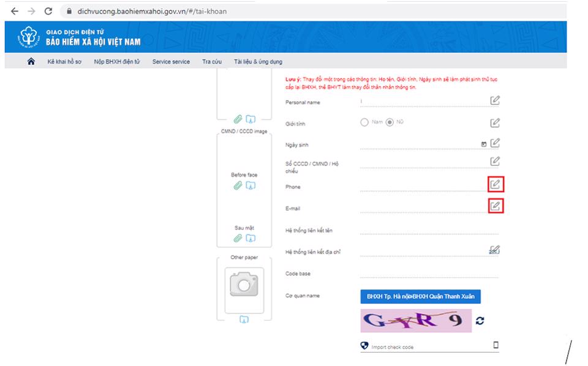This screenshot has height=366, width=588.
Task: Open the home icon in the navigation bar
Action: coord(31,61)
